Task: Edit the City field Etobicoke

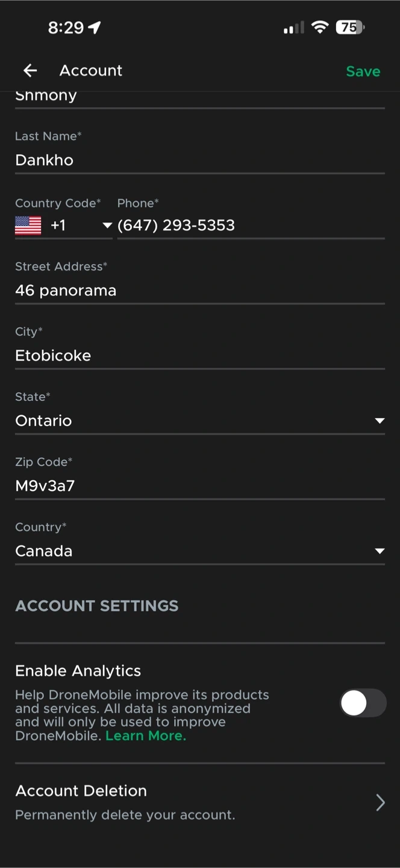Action: coord(199,356)
